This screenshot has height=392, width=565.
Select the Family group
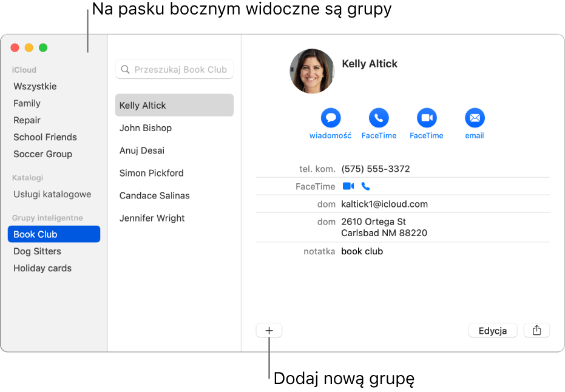(x=27, y=103)
